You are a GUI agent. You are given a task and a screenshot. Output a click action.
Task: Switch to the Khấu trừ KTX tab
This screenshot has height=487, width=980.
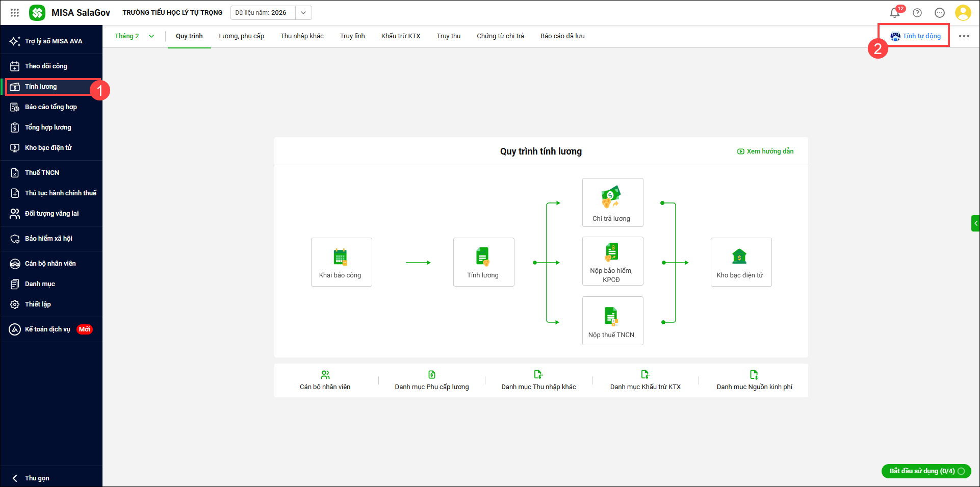click(x=401, y=36)
